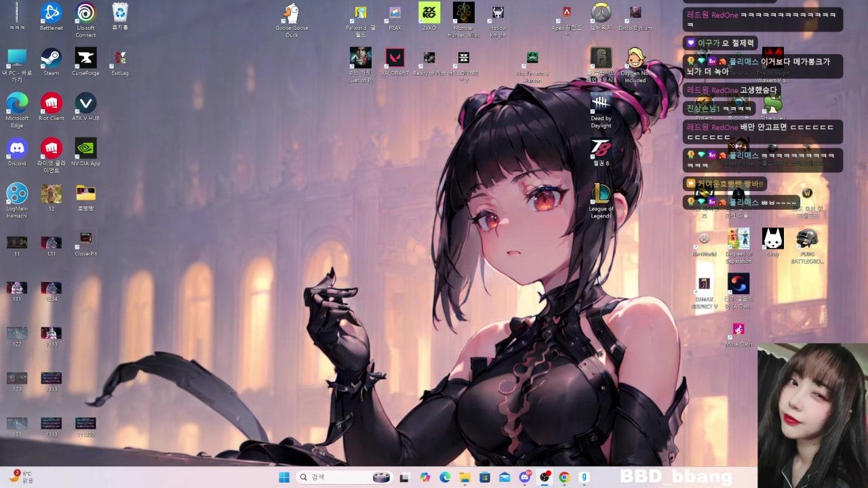Select the Dead by Daylight shortcut
Screen dimensions: 868x488
pyautogui.click(x=601, y=111)
